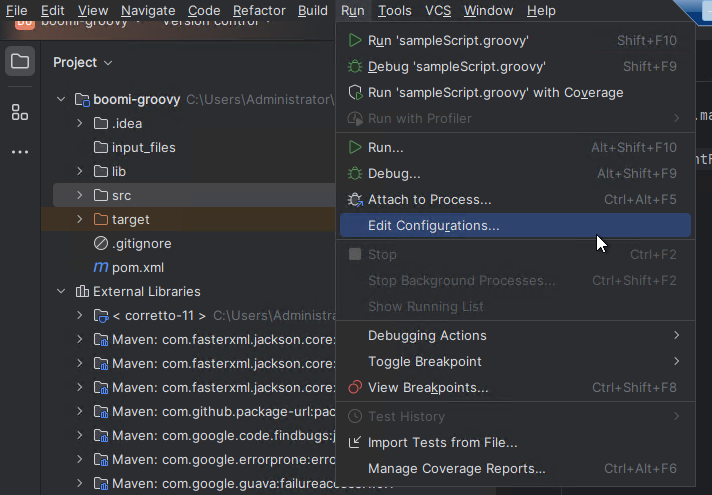
Task: Click the com.github.package-url library icon
Action: tap(101, 411)
